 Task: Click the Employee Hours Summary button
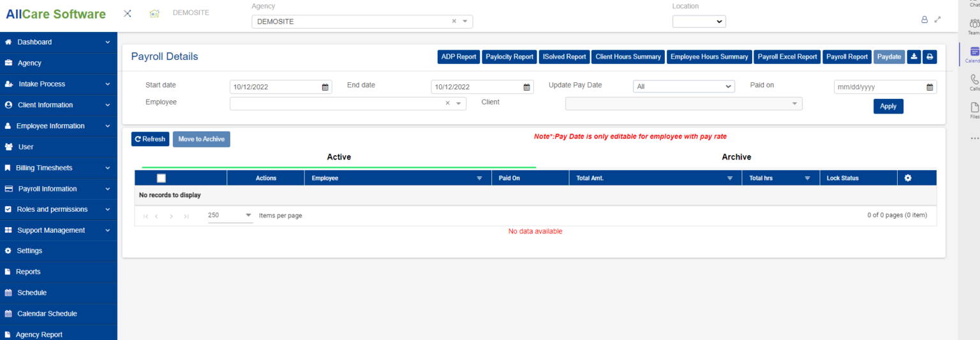pos(709,57)
